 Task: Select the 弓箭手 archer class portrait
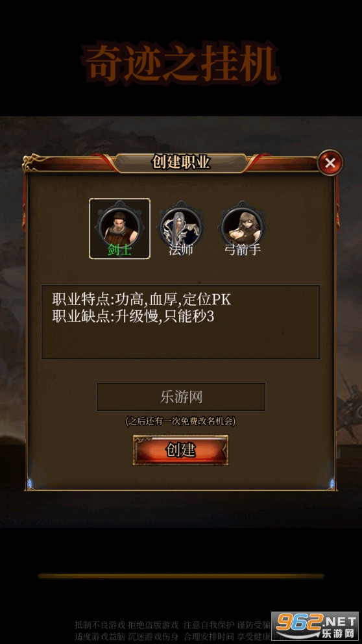[x=242, y=225]
